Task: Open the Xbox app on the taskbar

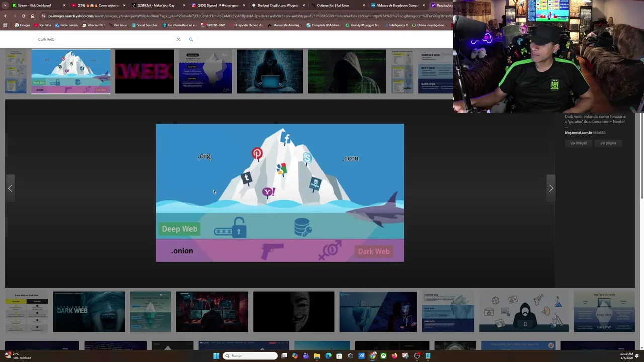Action: (x=383, y=356)
